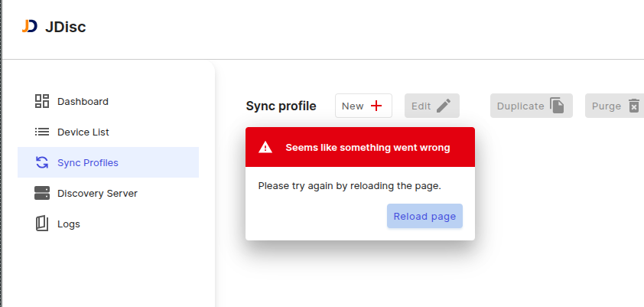Click the red plus icon for New
Screen dimensions: 644x307
376,106
